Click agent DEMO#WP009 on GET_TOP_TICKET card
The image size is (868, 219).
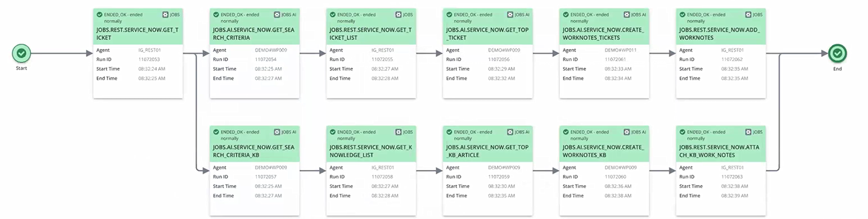pyautogui.click(x=504, y=50)
